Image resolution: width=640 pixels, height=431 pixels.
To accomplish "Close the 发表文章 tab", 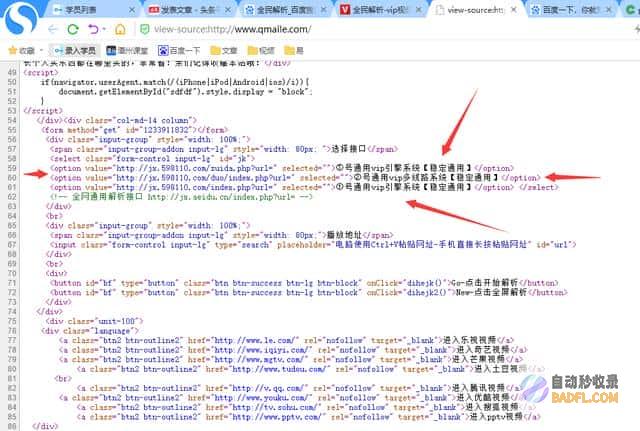I will 228,10.
